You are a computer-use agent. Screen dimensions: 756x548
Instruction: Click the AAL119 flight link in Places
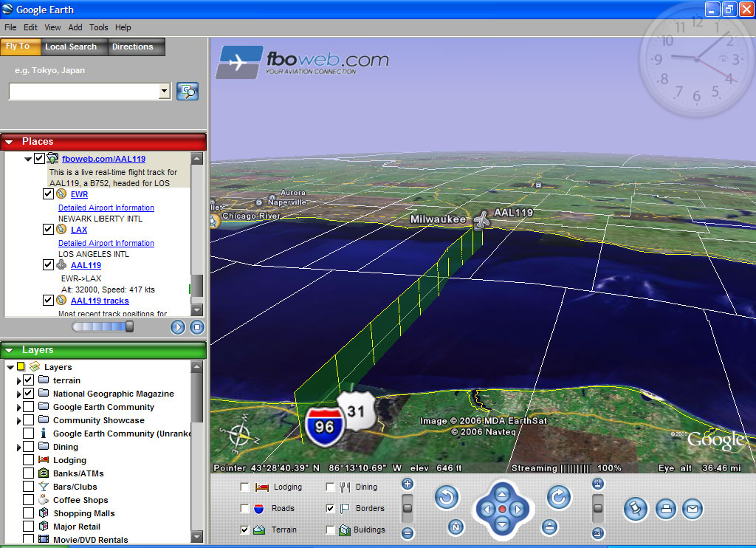86,265
